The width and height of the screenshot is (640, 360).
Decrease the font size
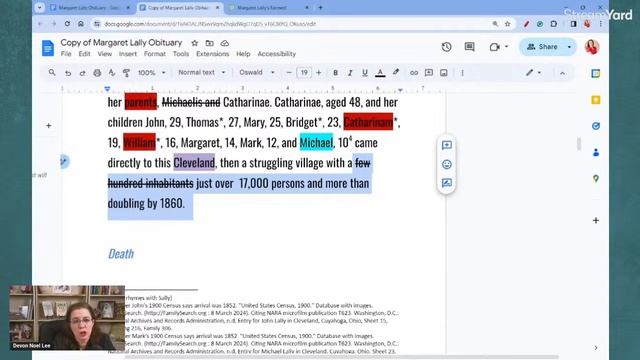[x=289, y=73]
